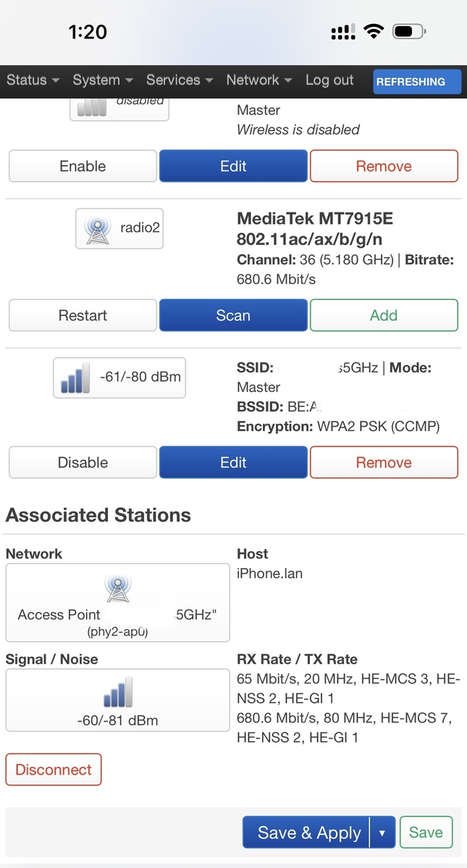Open the Status dropdown menu

click(x=33, y=80)
